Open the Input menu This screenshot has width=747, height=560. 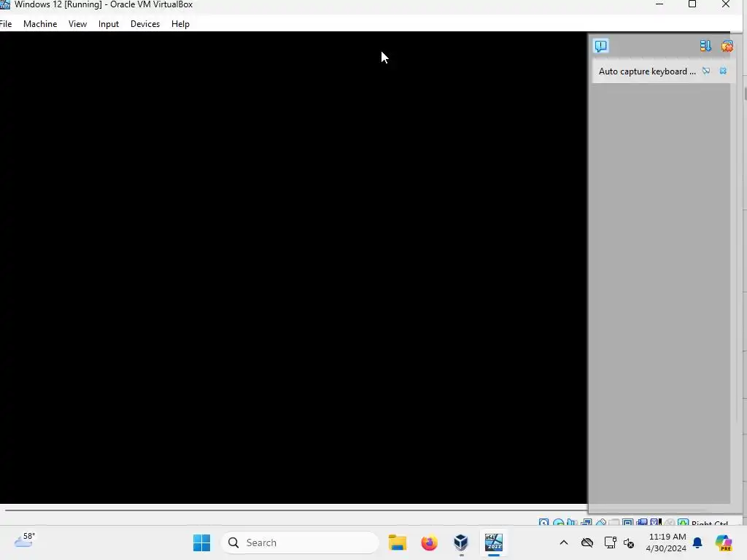[109, 24]
